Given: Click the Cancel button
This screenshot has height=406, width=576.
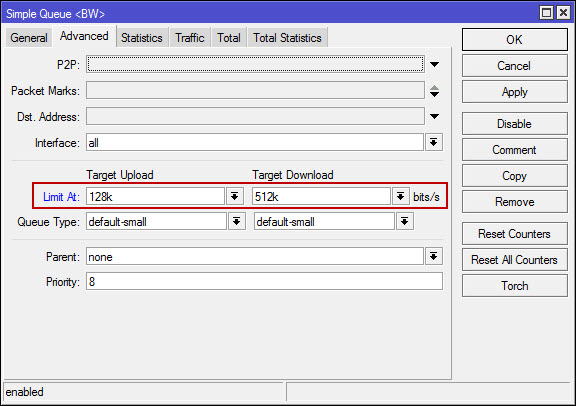Looking at the screenshot, I should (514, 66).
